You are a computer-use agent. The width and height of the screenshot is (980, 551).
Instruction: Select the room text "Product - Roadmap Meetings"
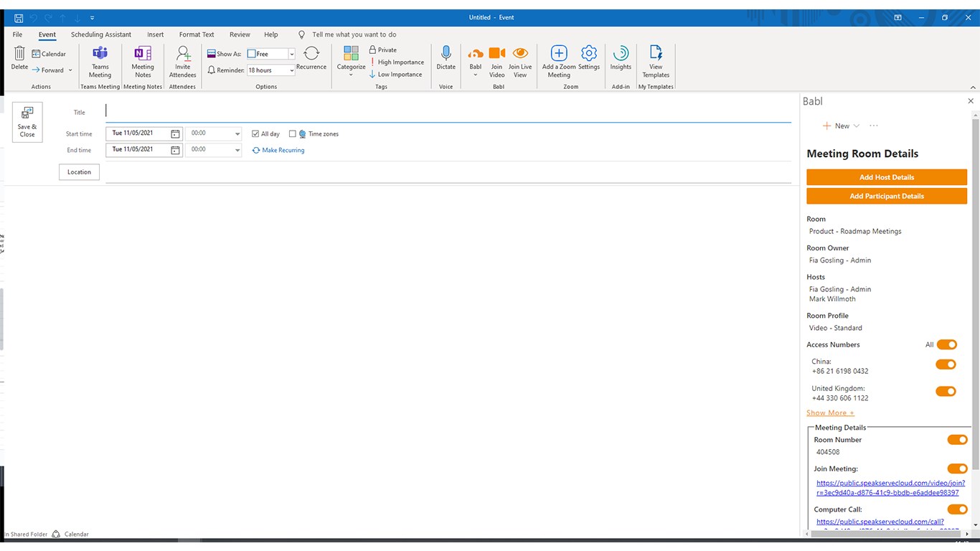(x=855, y=232)
